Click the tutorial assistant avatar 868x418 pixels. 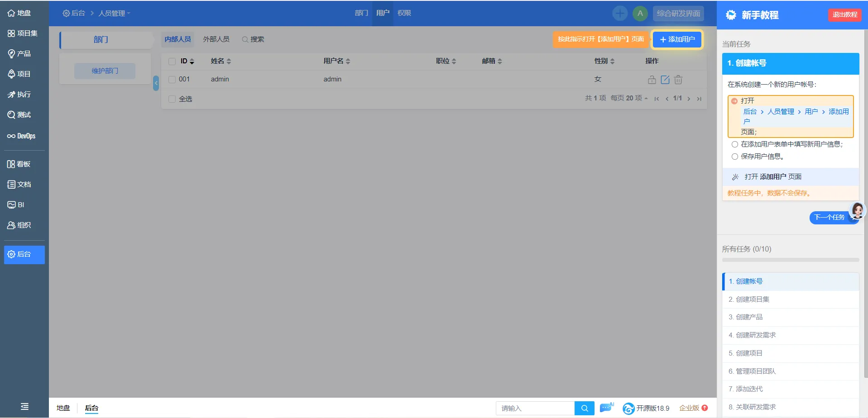(x=858, y=210)
